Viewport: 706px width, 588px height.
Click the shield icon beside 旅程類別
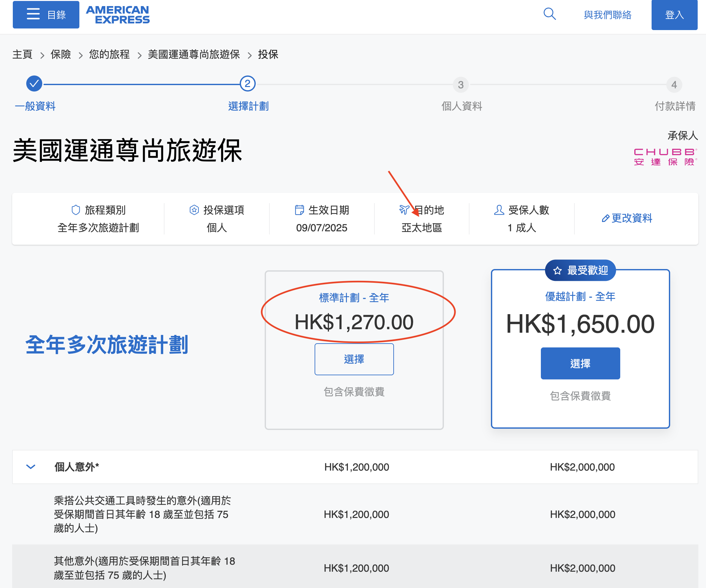76,210
